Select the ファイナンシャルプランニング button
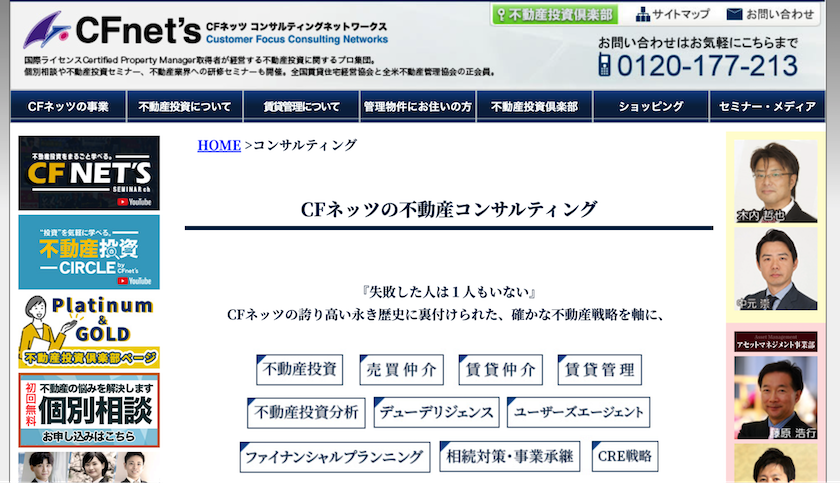Image resolution: width=840 pixels, height=483 pixels. [334, 457]
